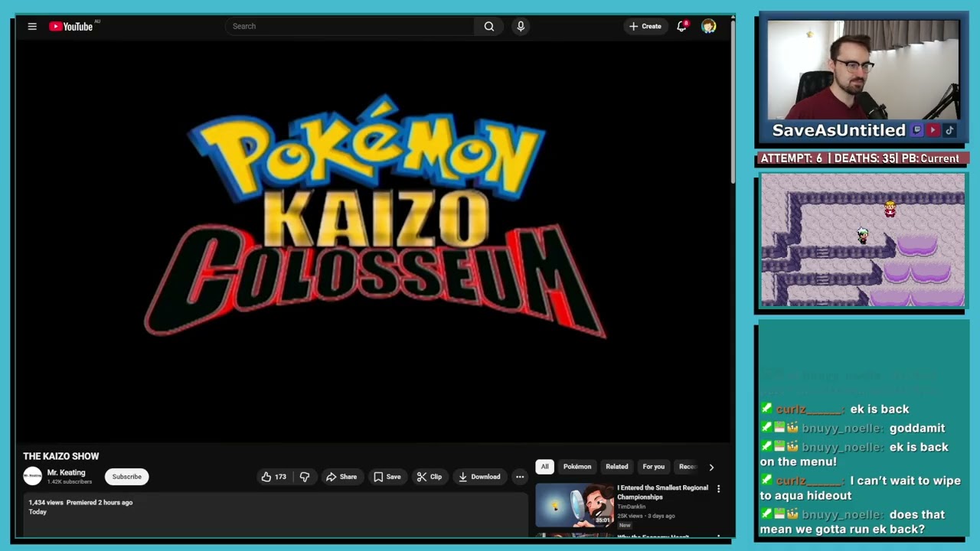
Task: Share the video
Action: click(x=341, y=477)
